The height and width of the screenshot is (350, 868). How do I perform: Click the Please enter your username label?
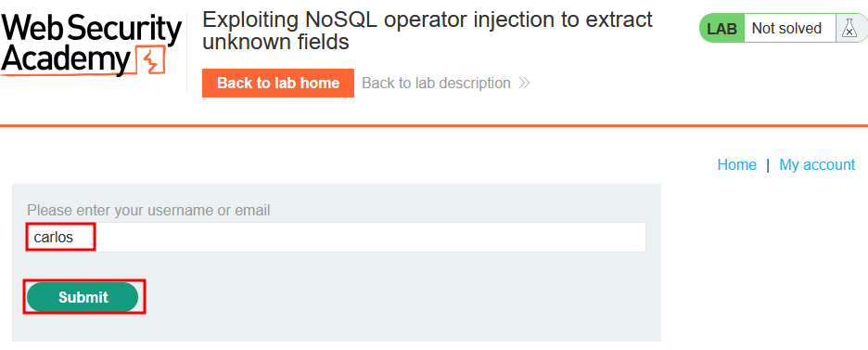click(x=148, y=211)
